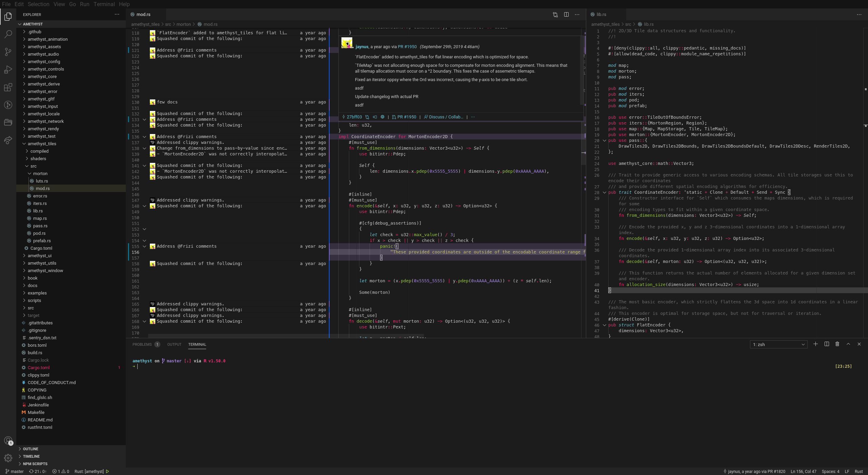Click commit hash 27bff03 in hover
The width and height of the screenshot is (868, 475).
354,117
